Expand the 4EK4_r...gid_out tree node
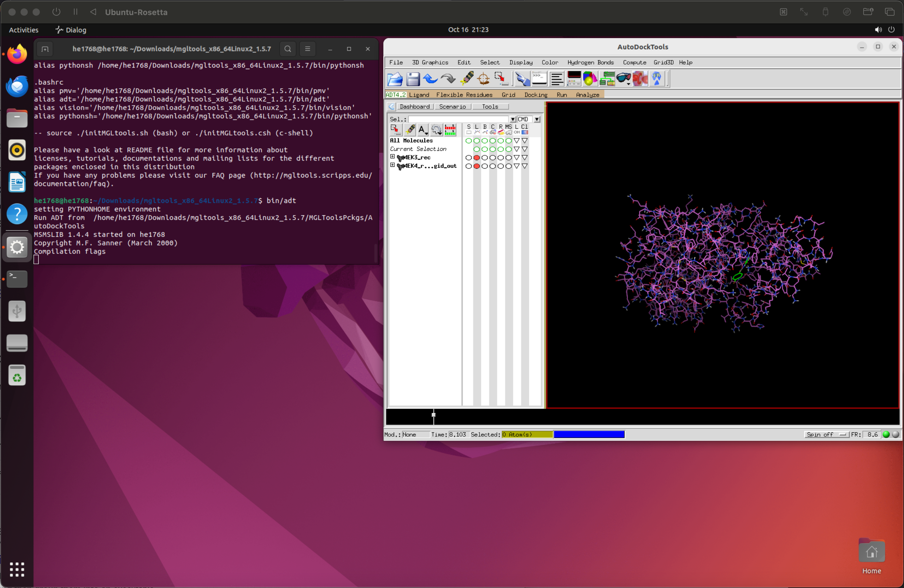The height and width of the screenshot is (588, 904). pos(392,165)
